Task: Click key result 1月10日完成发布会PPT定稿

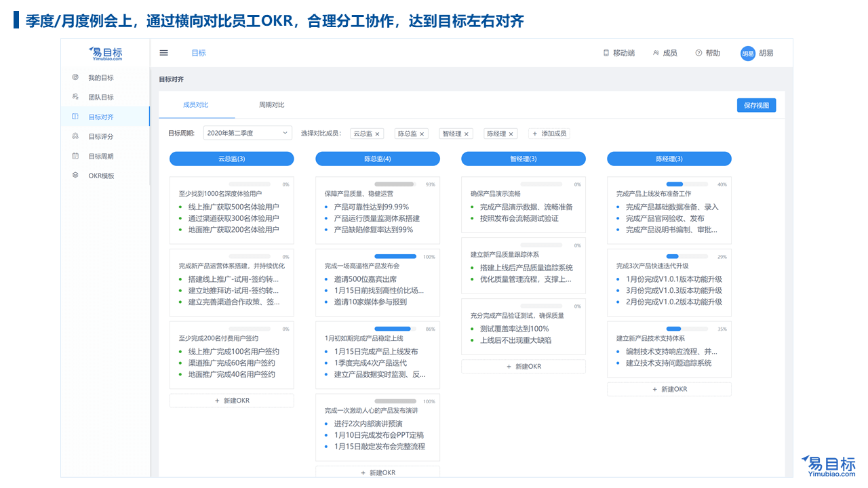Action: [379, 435]
